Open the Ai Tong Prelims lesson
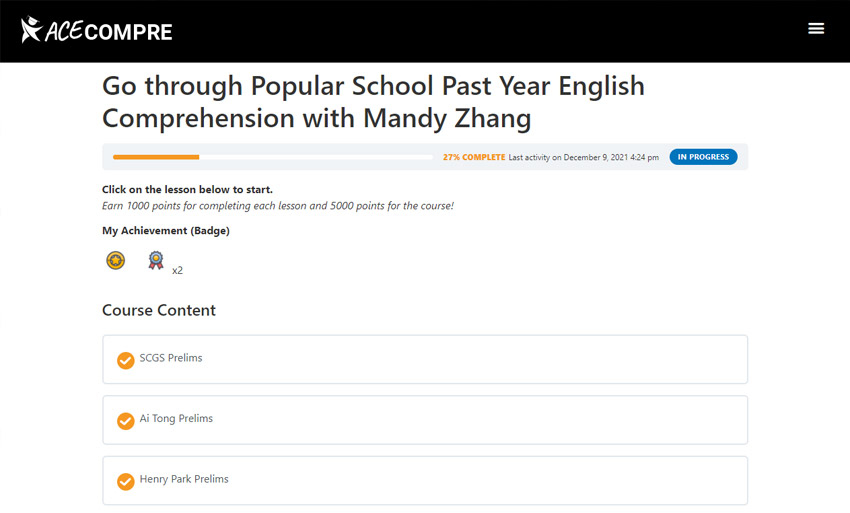Viewport: 850px width, 513px height. pyautogui.click(x=425, y=420)
